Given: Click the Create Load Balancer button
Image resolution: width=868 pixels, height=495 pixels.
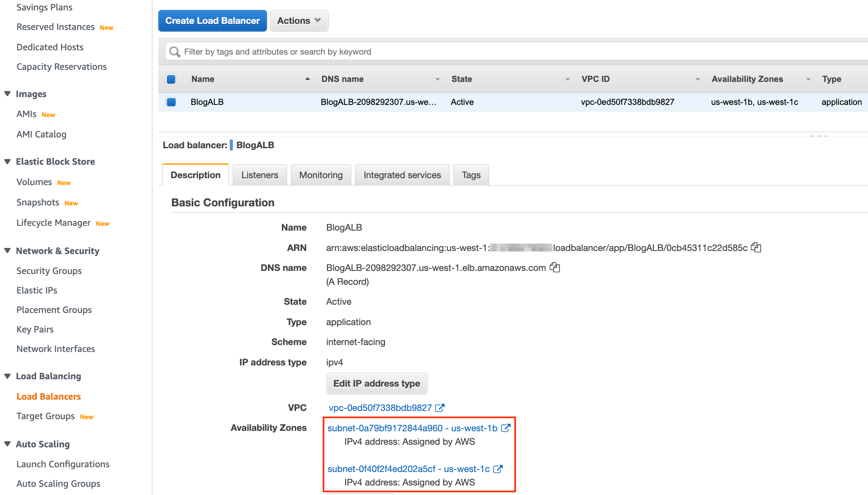Looking at the screenshot, I should 212,20.
